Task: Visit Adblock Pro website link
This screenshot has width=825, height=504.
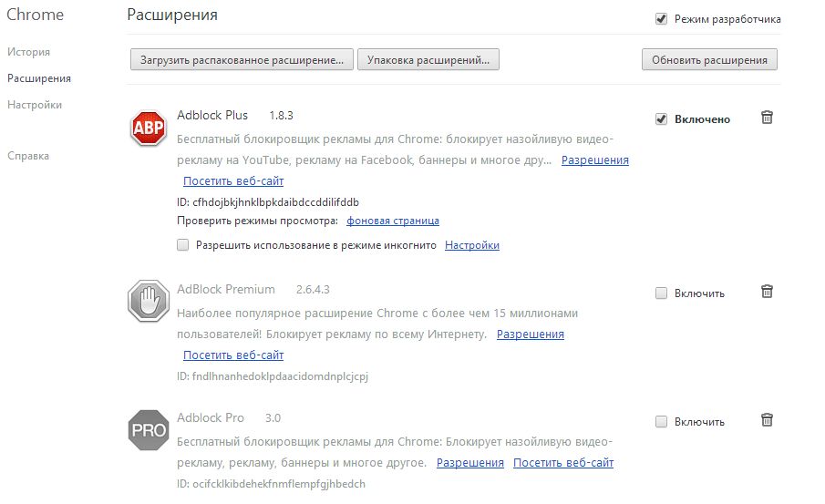Action: [563, 463]
